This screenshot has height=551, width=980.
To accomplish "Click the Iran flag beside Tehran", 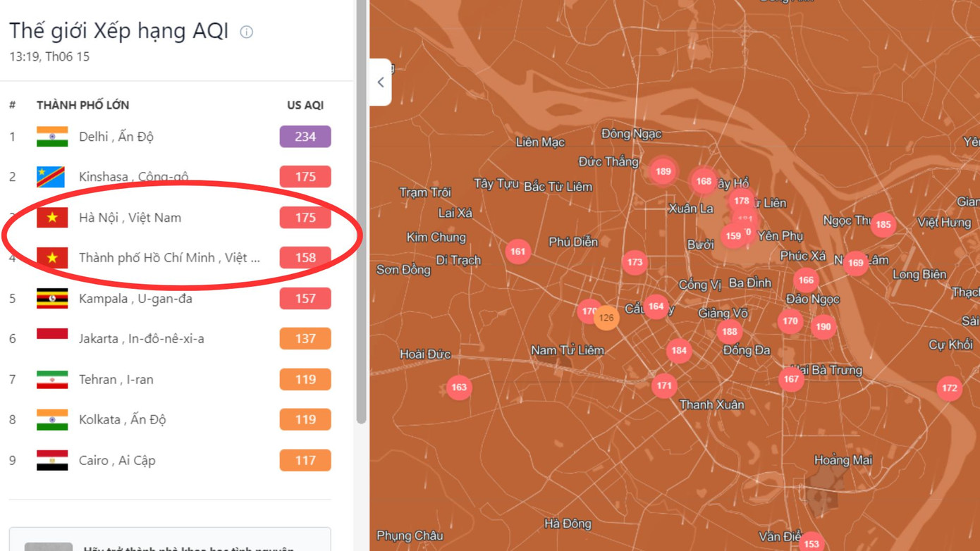I will coord(52,380).
